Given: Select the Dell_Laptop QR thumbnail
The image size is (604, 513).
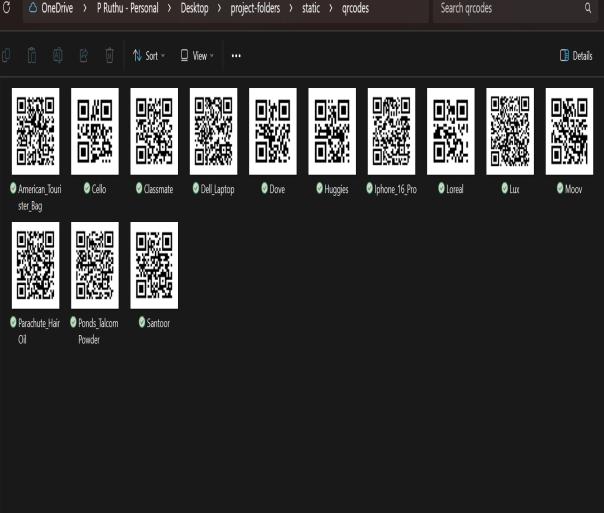Looking at the screenshot, I should 213,131.
